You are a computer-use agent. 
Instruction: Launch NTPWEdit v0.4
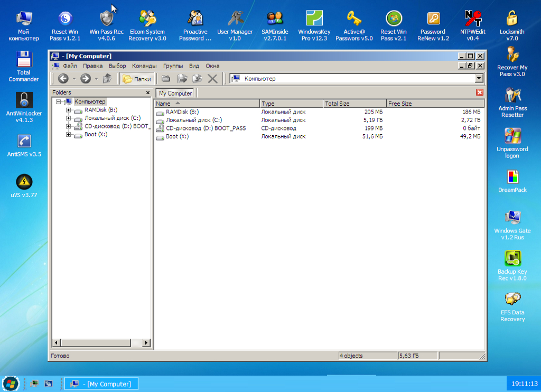[x=473, y=25]
